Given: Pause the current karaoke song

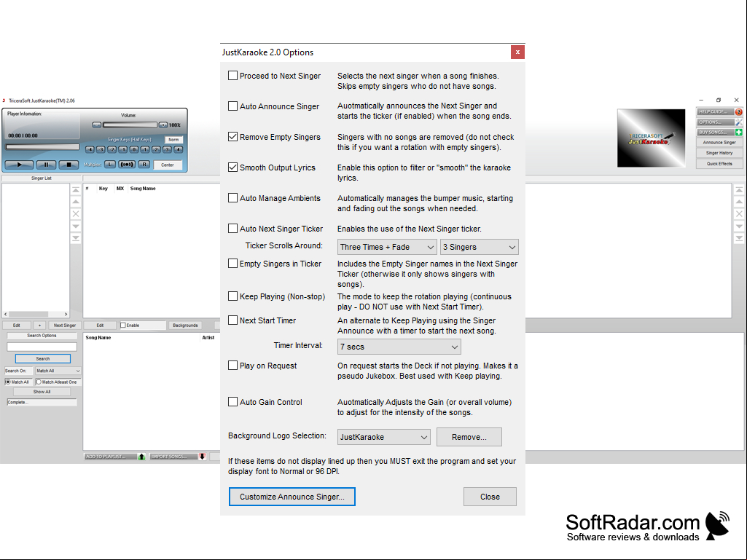Looking at the screenshot, I should (46, 165).
